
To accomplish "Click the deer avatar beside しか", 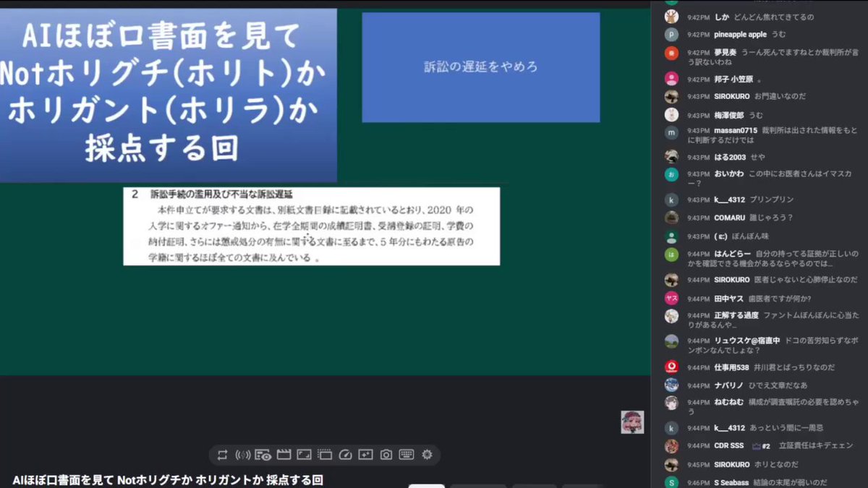I will tap(671, 17).
